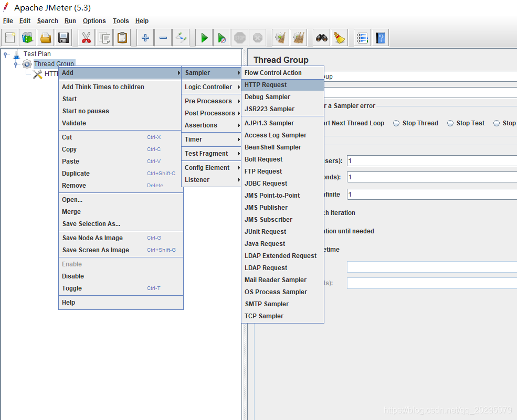The width and height of the screenshot is (517, 420).
Task: Select the Stop Thread radio button
Action: (396, 123)
